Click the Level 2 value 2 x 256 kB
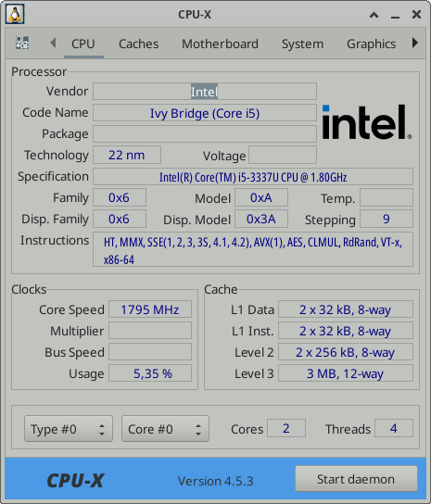The height and width of the screenshot is (504, 431). 346,352
